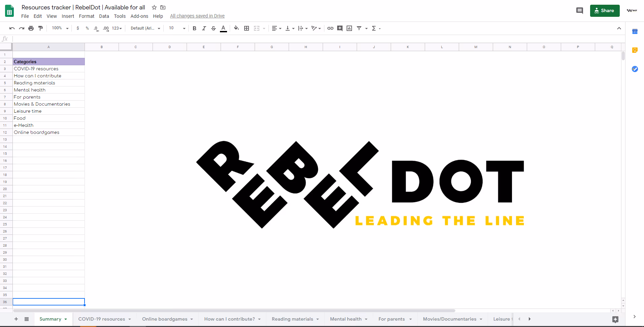Open the Data menu
The width and height of the screenshot is (644, 327).
coord(104,16)
